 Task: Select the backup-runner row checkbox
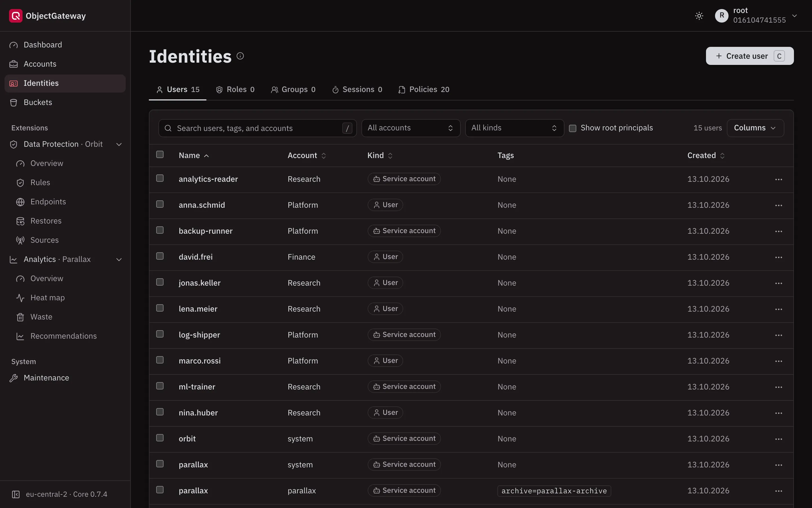coord(160,230)
